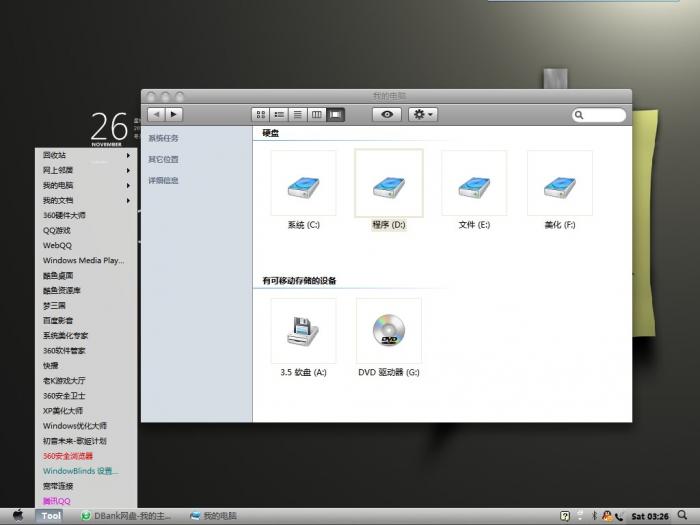Image resolution: width=700 pixels, height=525 pixels.
Task: Click the 26 November date widget
Action: (x=110, y=129)
